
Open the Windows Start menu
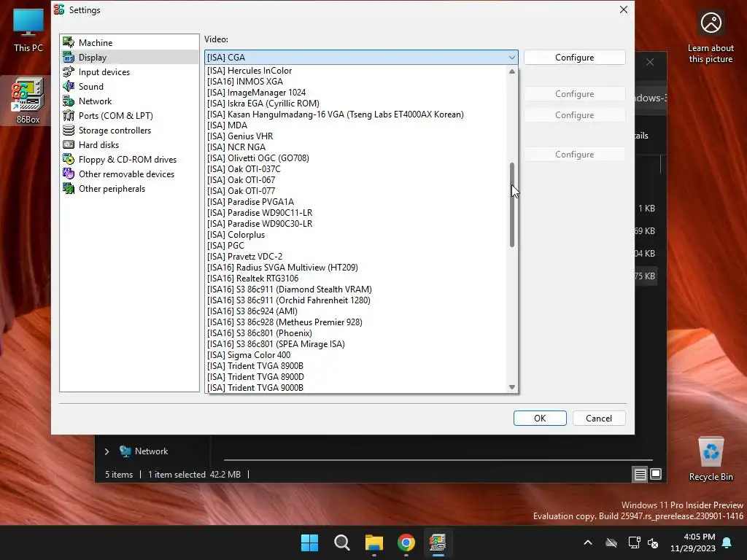click(x=309, y=542)
